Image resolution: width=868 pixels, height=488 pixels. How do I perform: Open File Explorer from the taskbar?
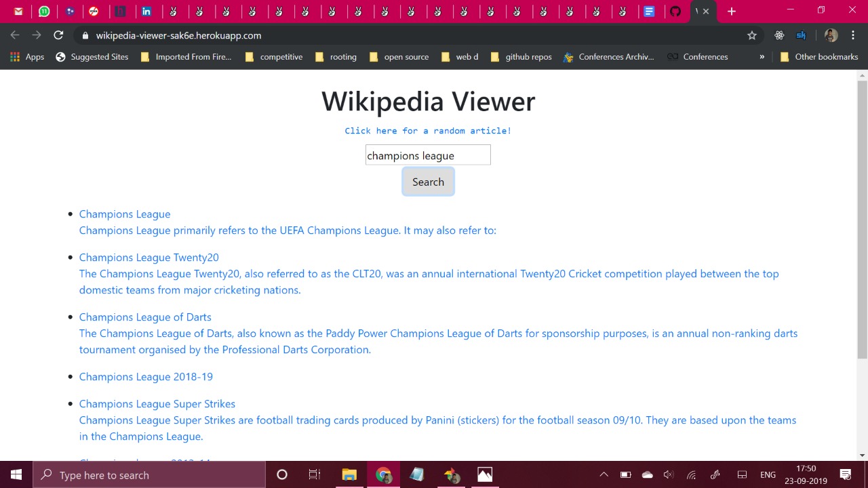pyautogui.click(x=349, y=474)
